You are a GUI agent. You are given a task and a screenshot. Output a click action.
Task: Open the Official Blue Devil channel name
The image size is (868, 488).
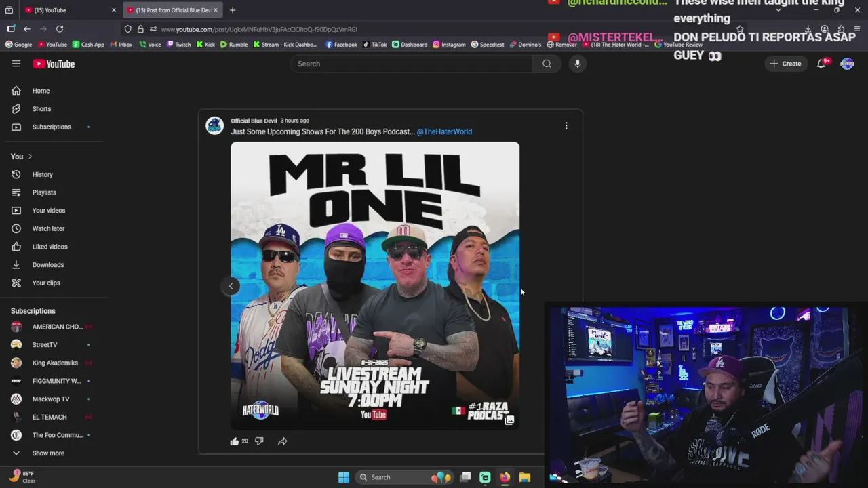click(x=254, y=121)
